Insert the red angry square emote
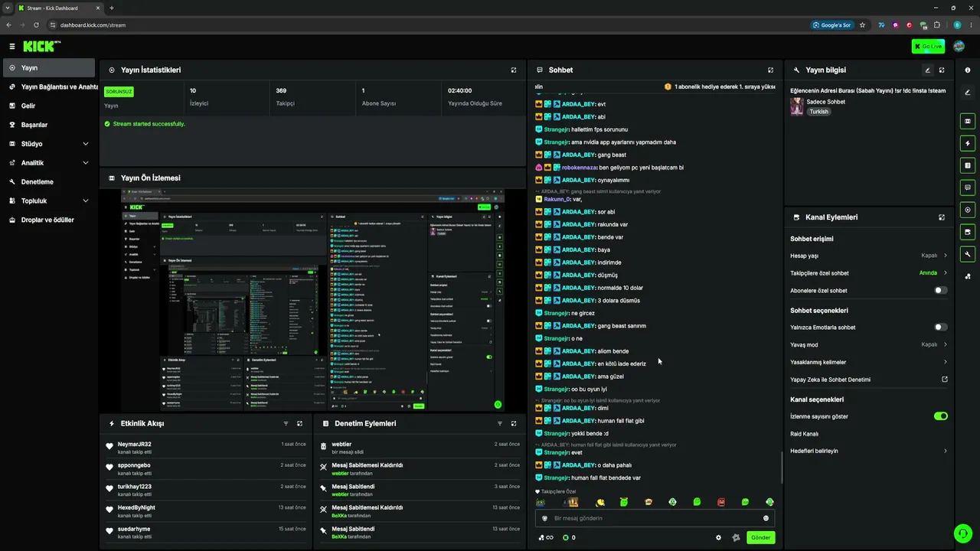This screenshot has height=551, width=980. point(721,502)
